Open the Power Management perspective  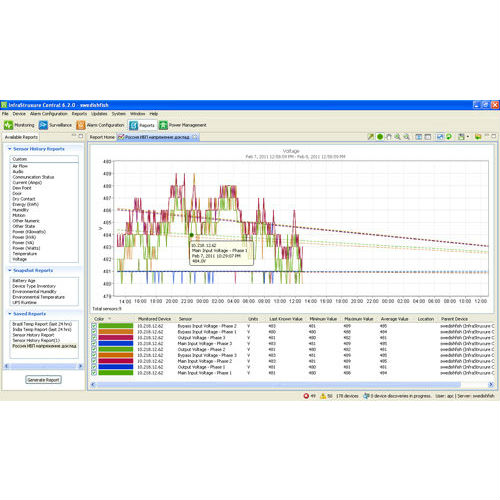(x=183, y=125)
